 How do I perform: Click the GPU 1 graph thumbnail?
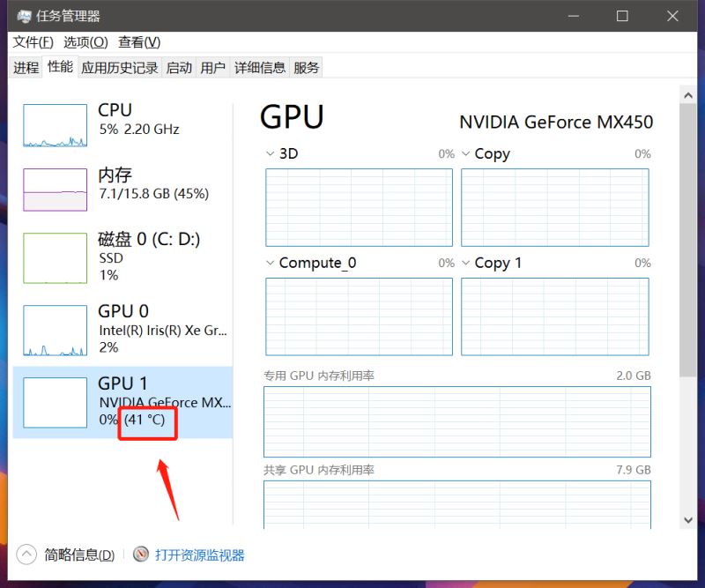pyautogui.click(x=55, y=403)
